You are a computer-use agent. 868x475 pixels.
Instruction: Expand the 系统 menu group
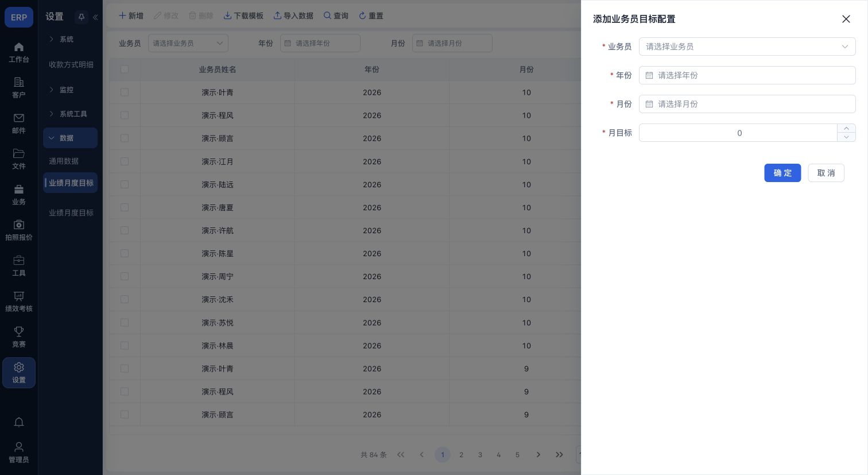pyautogui.click(x=70, y=39)
